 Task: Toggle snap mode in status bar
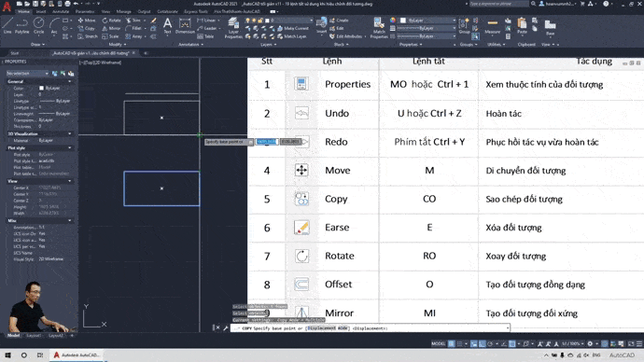click(x=459, y=344)
